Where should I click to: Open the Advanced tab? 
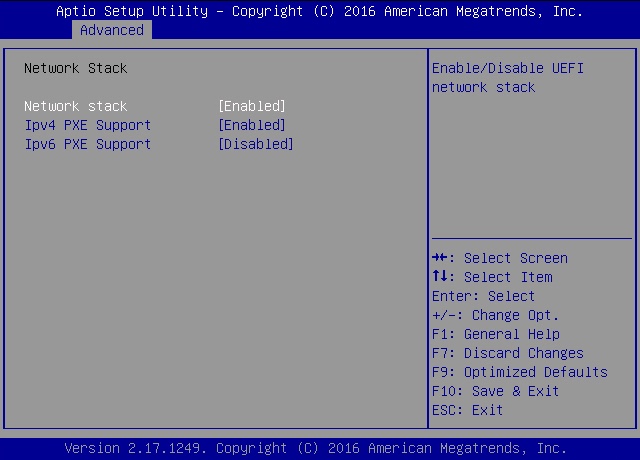(x=112, y=30)
